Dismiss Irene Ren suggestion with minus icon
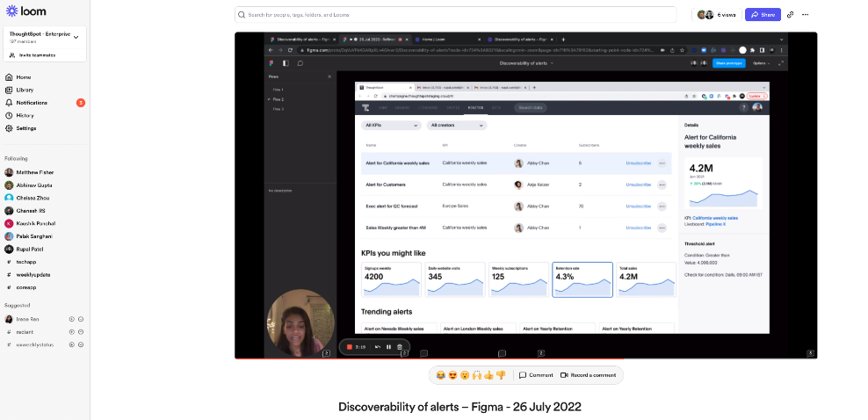This screenshot has height=420, width=868. pyautogui.click(x=81, y=319)
